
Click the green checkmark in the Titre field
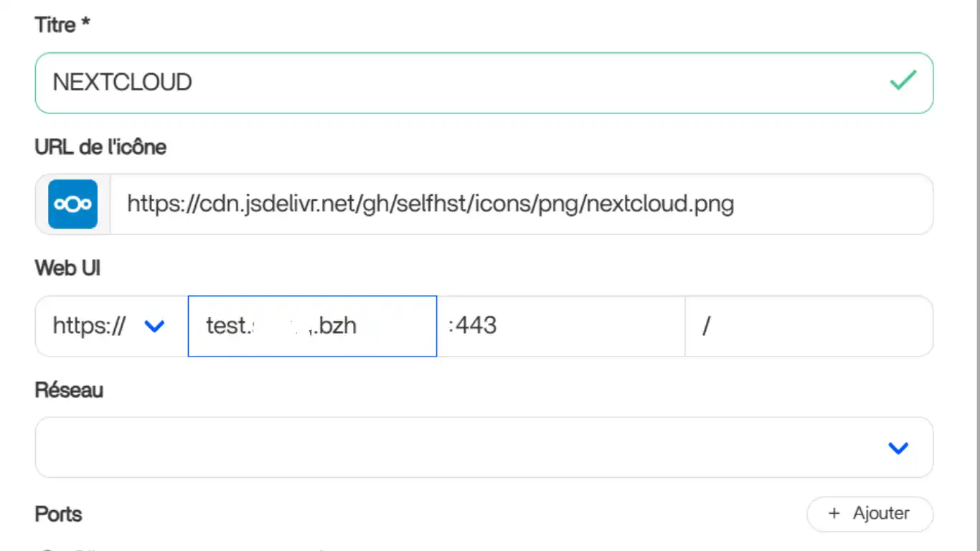point(903,80)
